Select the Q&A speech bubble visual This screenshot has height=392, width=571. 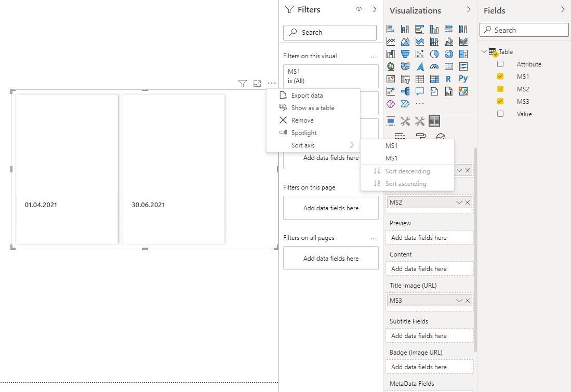coord(419,91)
